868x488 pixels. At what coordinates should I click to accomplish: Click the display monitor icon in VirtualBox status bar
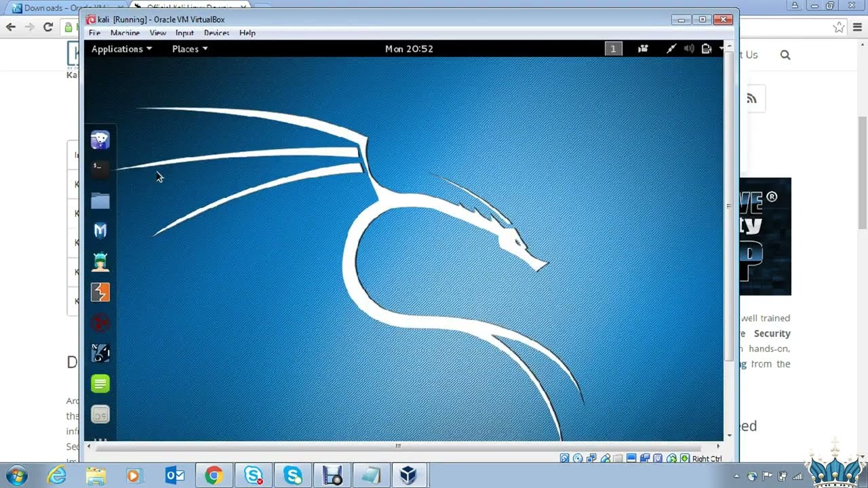[631, 459]
